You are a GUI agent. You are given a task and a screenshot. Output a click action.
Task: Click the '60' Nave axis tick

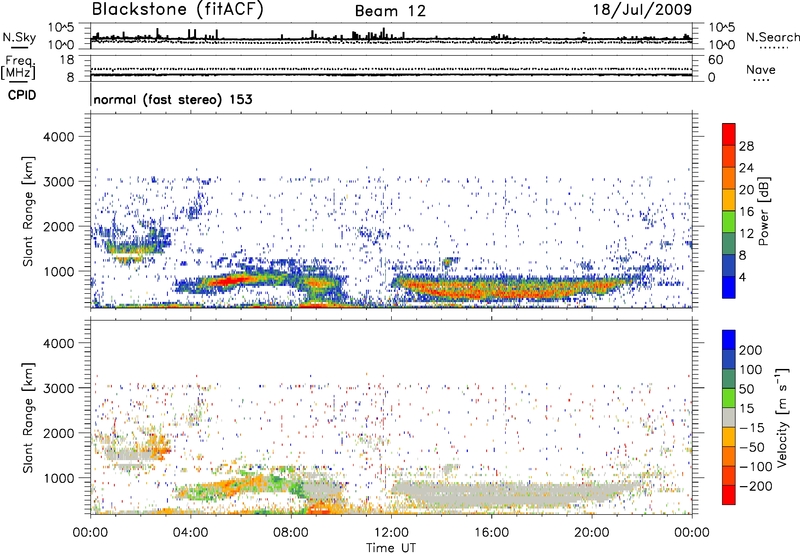point(715,60)
